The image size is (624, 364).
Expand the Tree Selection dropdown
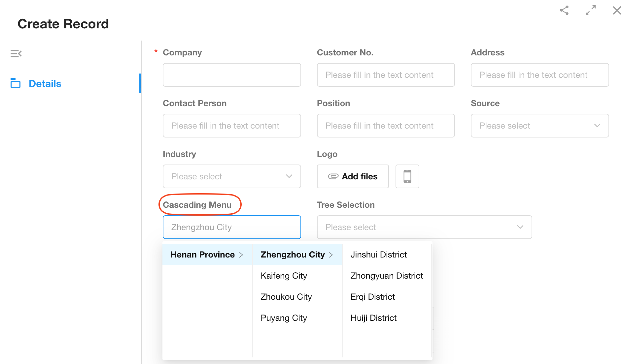(424, 227)
